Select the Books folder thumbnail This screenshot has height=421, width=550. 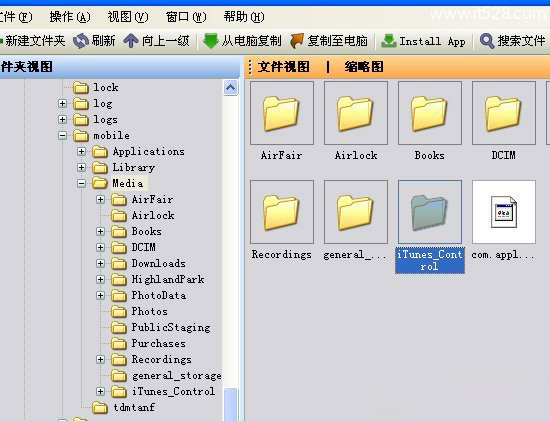[x=430, y=113]
